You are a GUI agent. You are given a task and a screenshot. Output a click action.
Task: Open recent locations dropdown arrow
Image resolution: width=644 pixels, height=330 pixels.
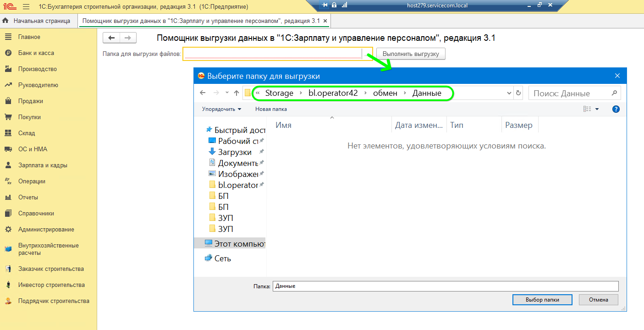[x=227, y=93]
